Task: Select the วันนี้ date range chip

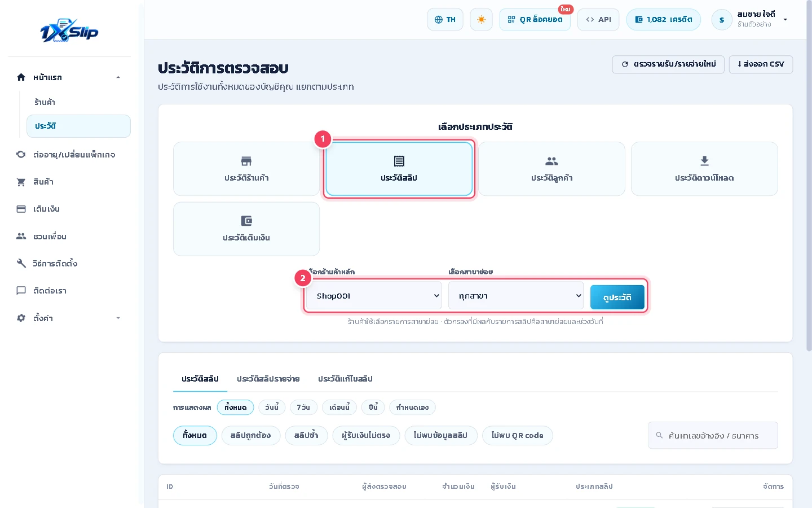Action: pos(272,408)
